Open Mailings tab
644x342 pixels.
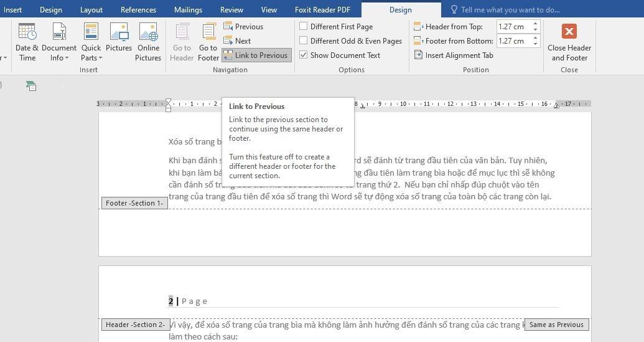[188, 9]
